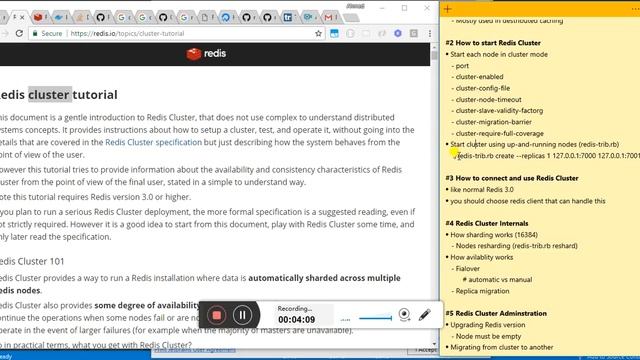Click 'automatic vs manual' in the note
The width and height of the screenshot is (640, 360).
coord(500,280)
